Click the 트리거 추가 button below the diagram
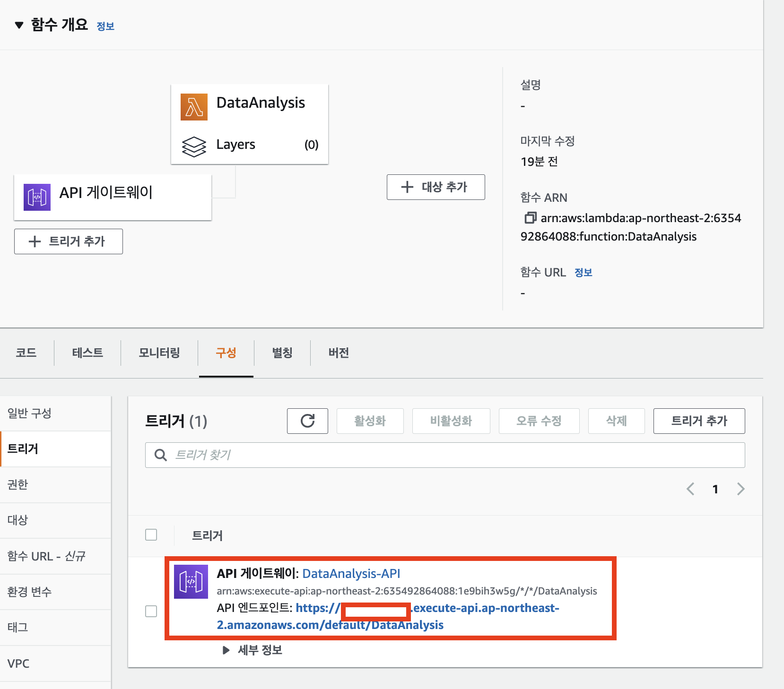 click(69, 241)
